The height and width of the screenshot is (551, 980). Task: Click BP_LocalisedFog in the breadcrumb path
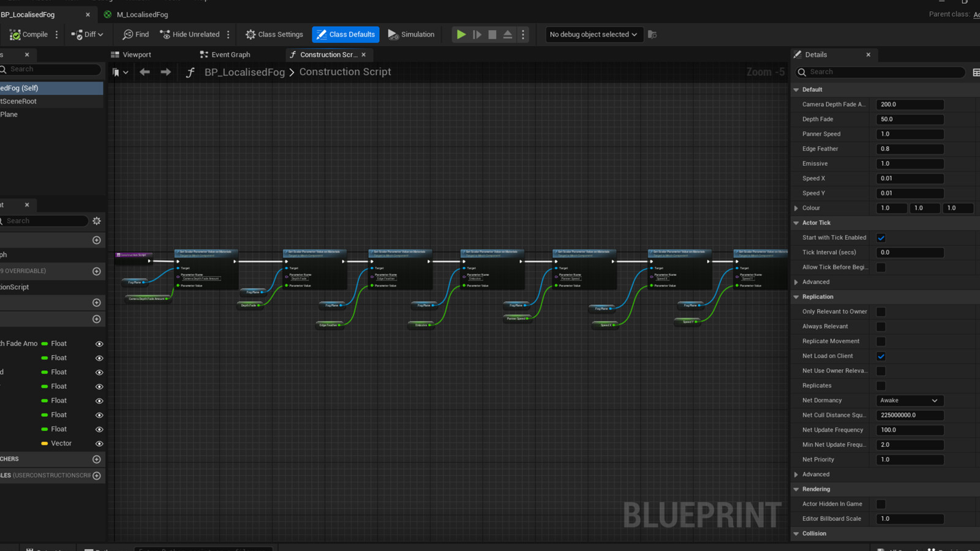[x=244, y=72]
